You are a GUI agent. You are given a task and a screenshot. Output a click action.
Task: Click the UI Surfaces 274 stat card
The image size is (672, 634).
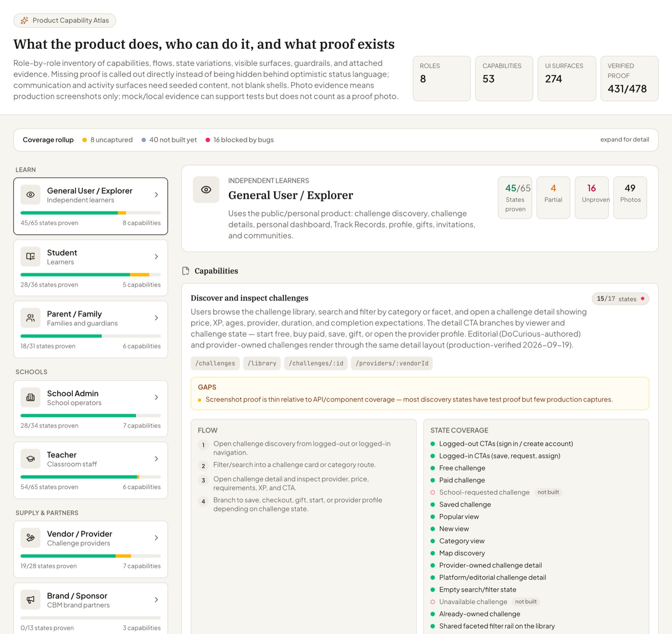tap(567, 79)
